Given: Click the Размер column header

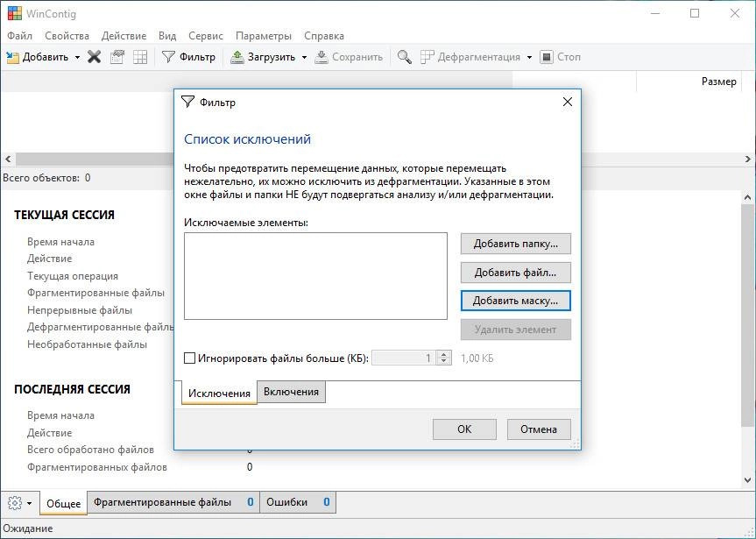Looking at the screenshot, I should pos(689,82).
